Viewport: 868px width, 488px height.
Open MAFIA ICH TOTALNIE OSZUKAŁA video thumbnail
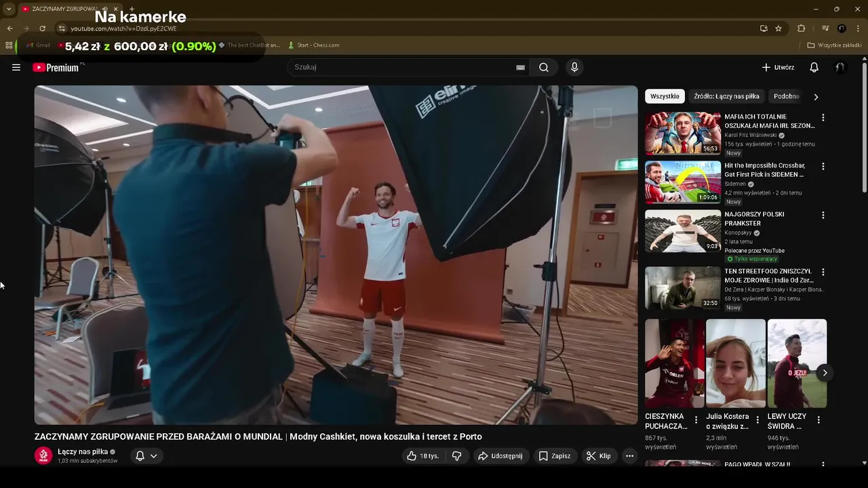(x=683, y=134)
